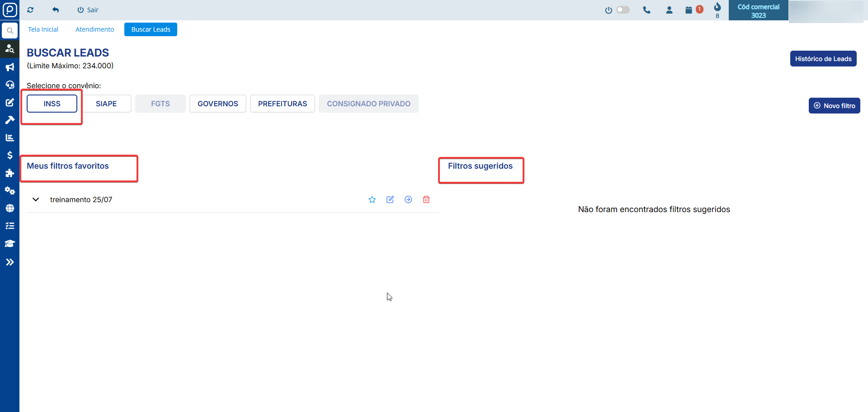Expand the sidebar with the double chevron

point(9,262)
